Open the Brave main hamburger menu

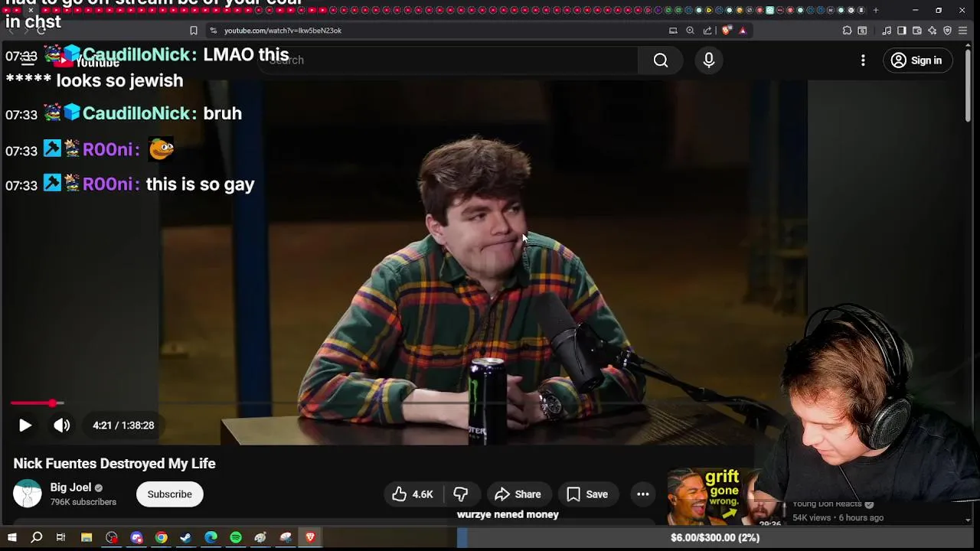[x=962, y=31]
